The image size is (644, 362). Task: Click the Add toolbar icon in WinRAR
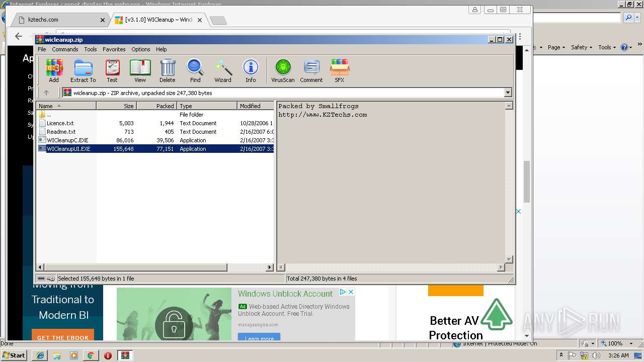54,70
